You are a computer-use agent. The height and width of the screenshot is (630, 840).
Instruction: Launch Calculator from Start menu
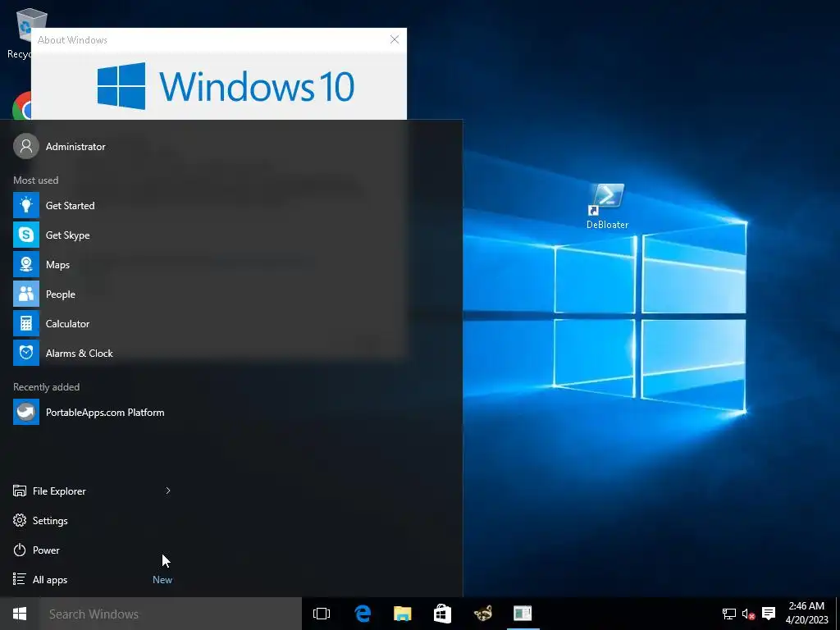pos(90,323)
